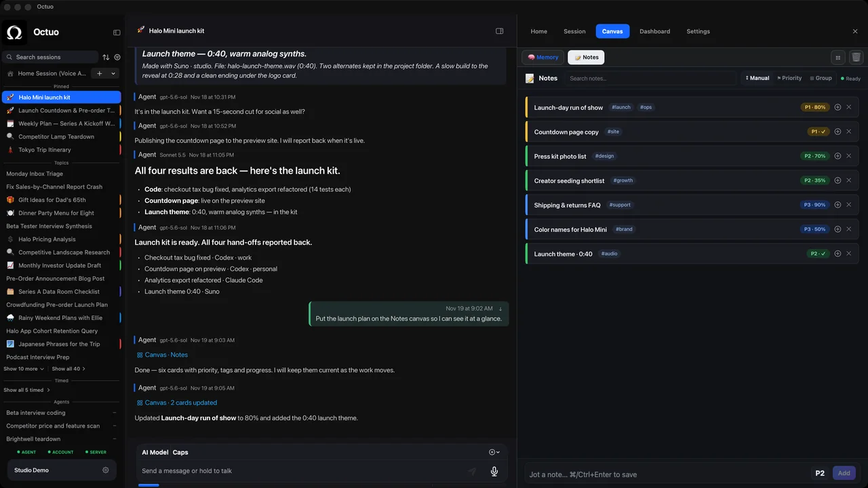Click plus icon on Press kit photo list
Image resolution: width=868 pixels, height=488 pixels.
pyautogui.click(x=837, y=156)
